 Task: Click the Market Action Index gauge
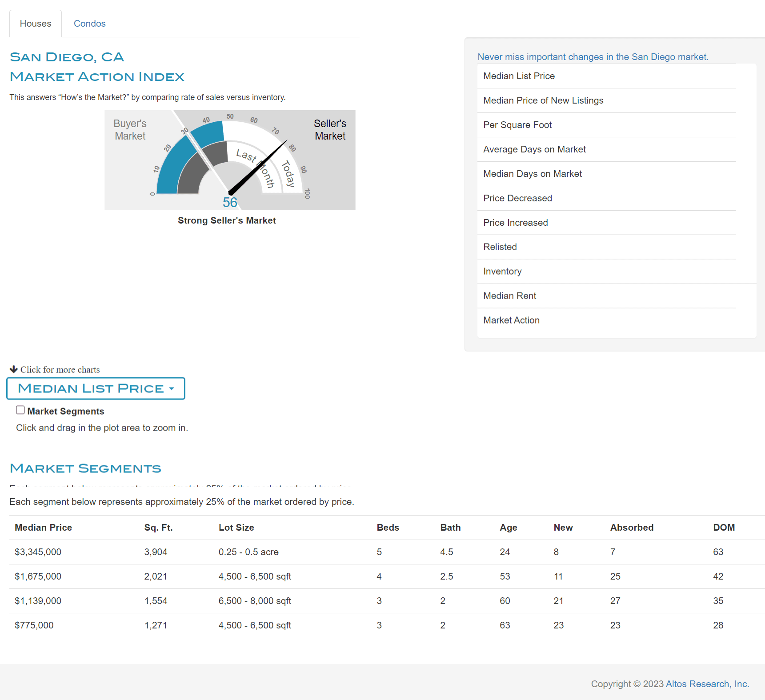click(x=230, y=160)
